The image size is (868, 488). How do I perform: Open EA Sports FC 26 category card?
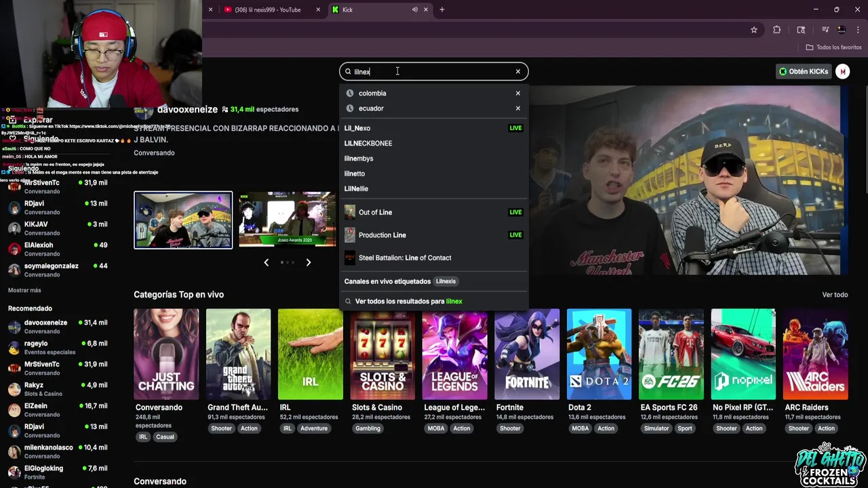(x=671, y=354)
